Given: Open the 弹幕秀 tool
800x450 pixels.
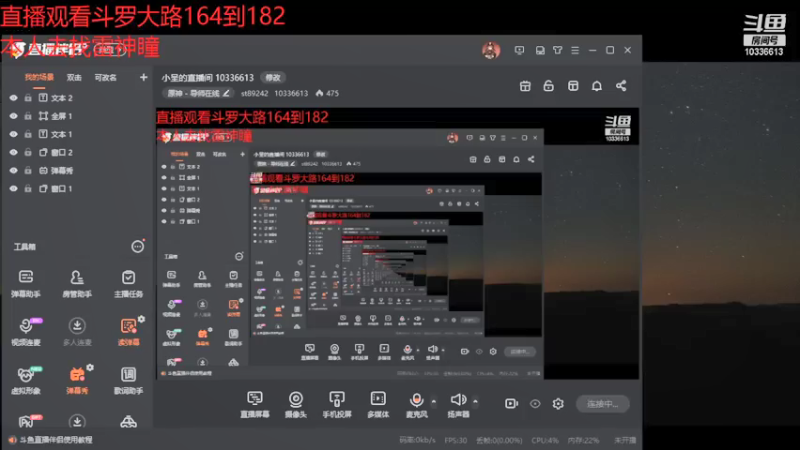Looking at the screenshot, I should tap(77, 380).
